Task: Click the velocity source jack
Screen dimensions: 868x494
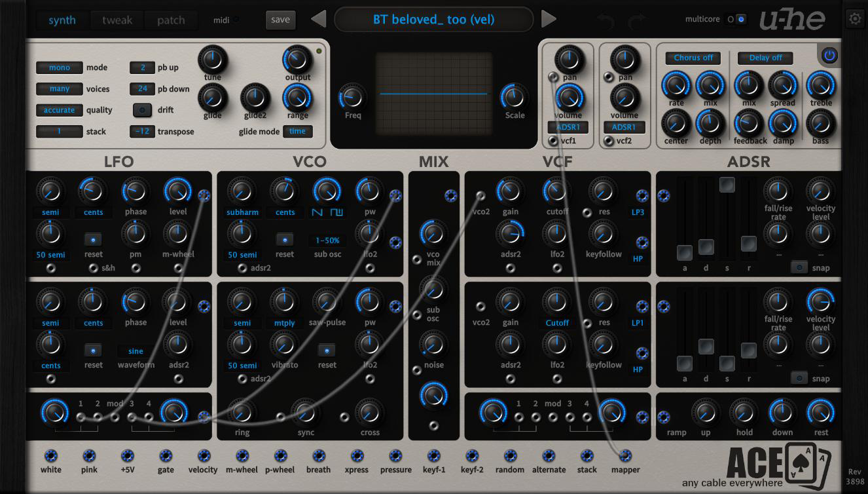Action: [204, 456]
